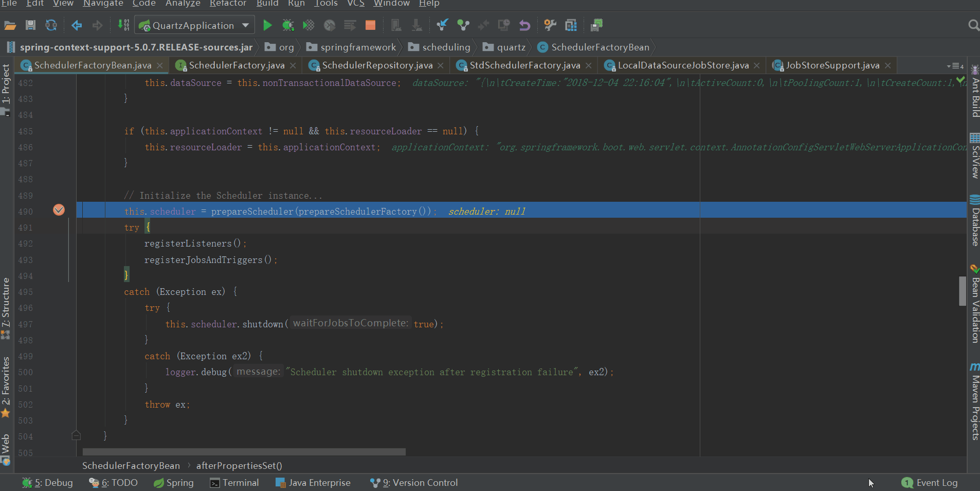
Task: Show hidden editor tabs list
Action: click(955, 66)
